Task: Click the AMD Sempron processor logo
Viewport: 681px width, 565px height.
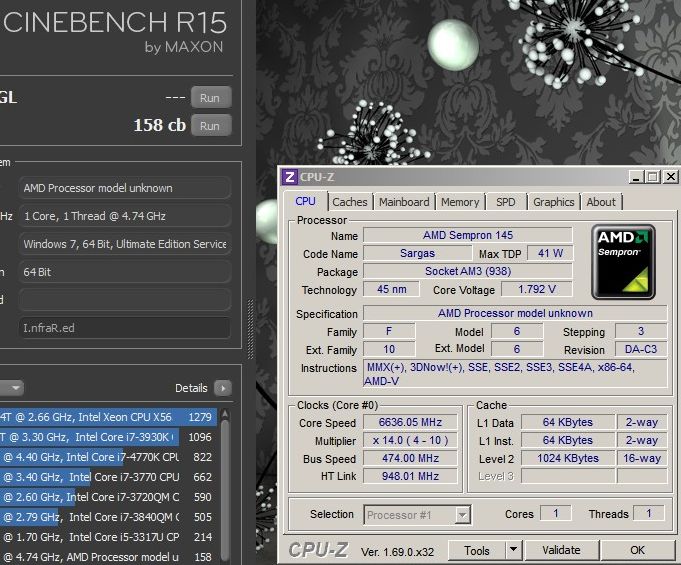Action: (x=624, y=262)
